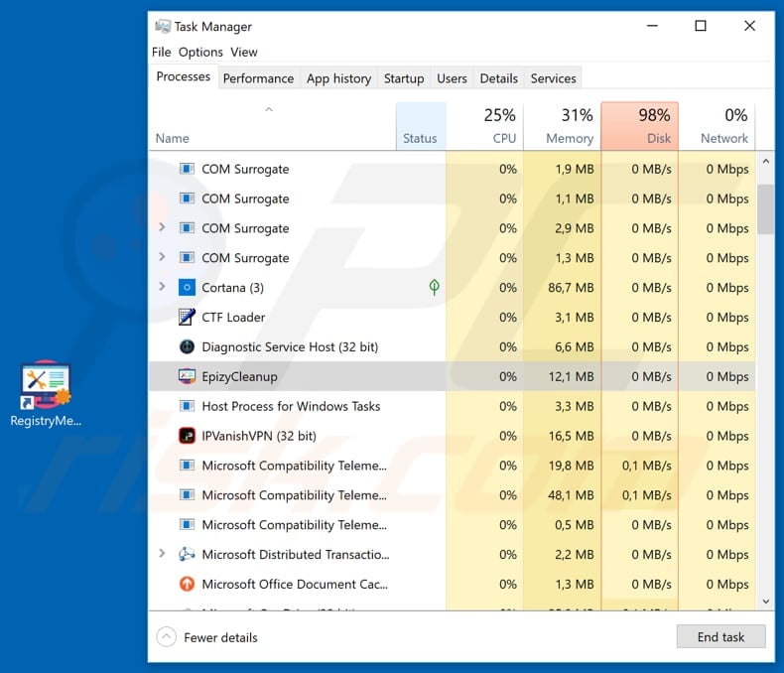The width and height of the screenshot is (784, 673).
Task: Expand the COM Surrogate using 1,3 MB
Action: [162, 256]
